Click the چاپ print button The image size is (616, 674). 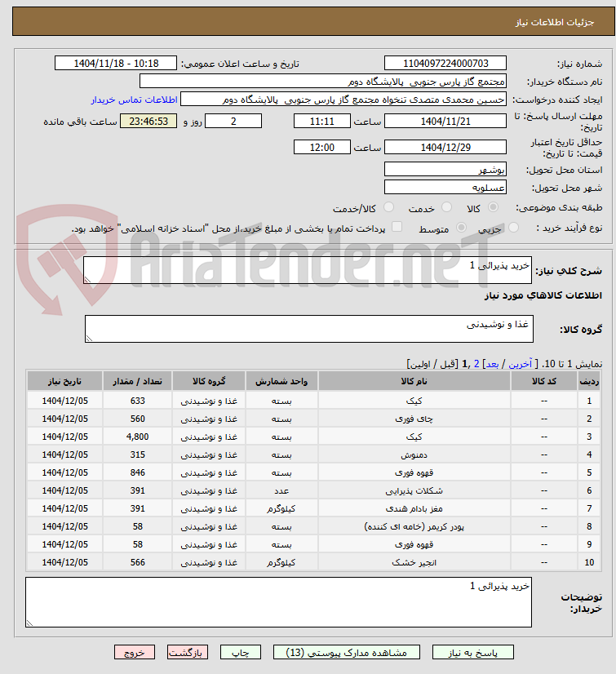[241, 653]
